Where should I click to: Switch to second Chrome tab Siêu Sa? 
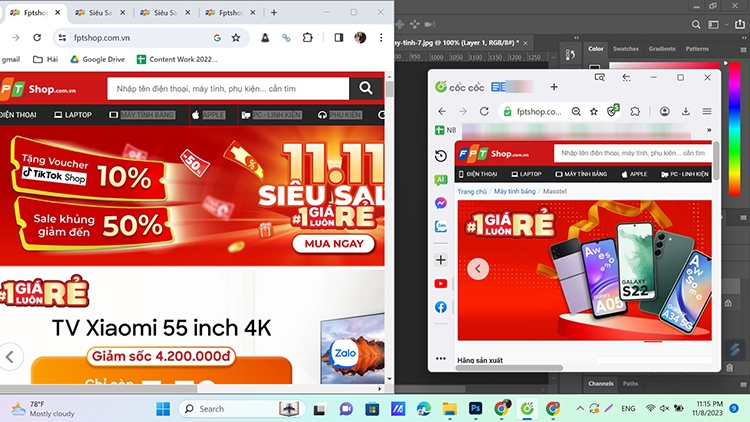(x=100, y=13)
